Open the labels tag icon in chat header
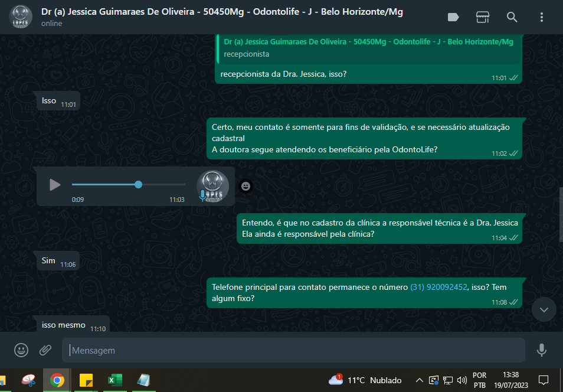Viewport: 563px width, 392px height. click(453, 17)
